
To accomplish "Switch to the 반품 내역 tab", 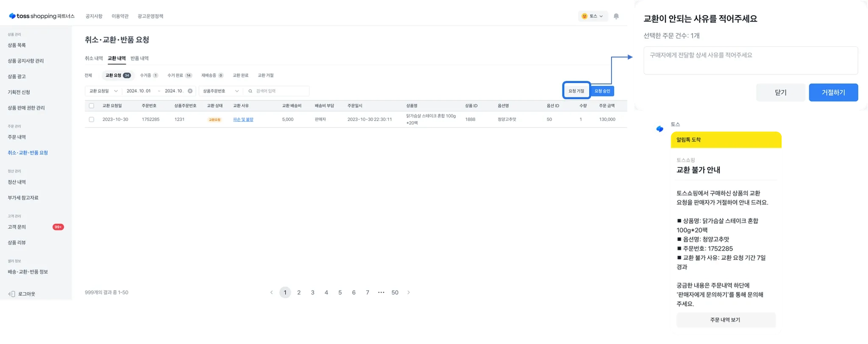I will click(x=139, y=58).
